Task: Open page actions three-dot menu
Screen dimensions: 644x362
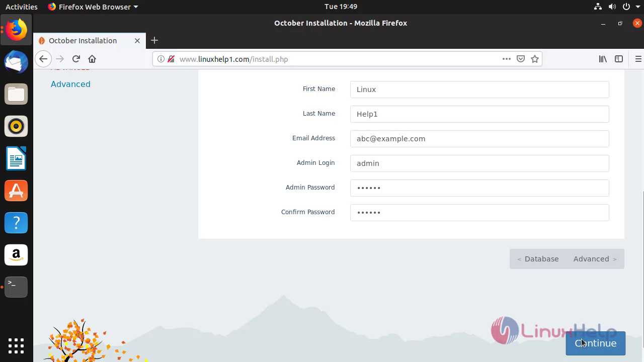Action: pyautogui.click(x=507, y=59)
